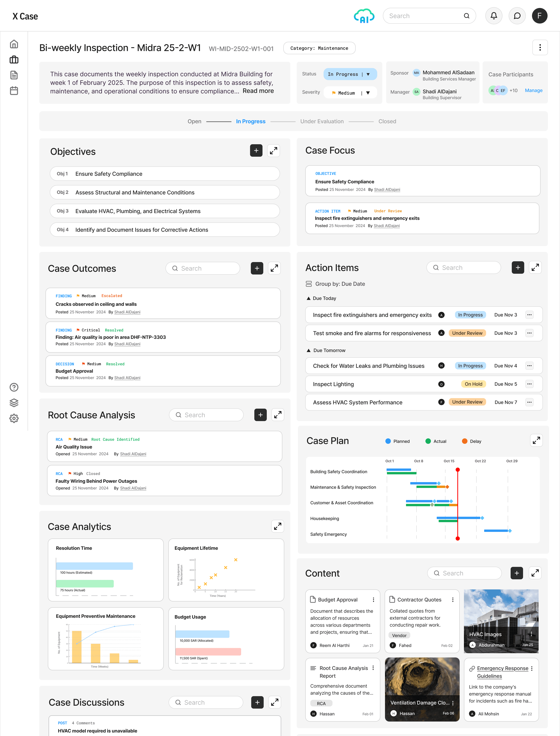
Task: Open the Medium severity dropdown
Action: (350, 93)
